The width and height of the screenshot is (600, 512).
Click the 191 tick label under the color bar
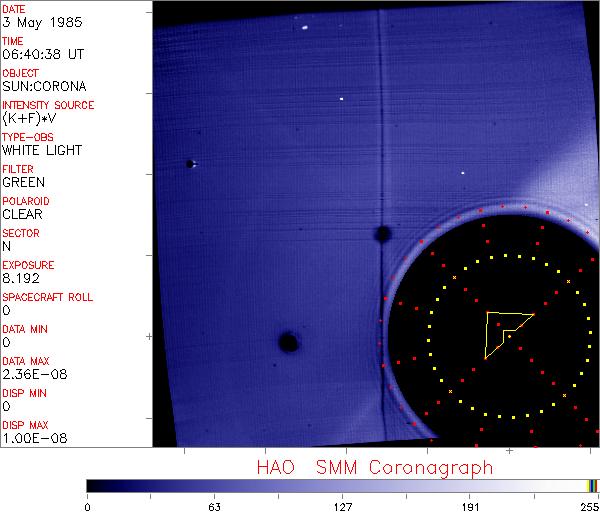(469, 505)
